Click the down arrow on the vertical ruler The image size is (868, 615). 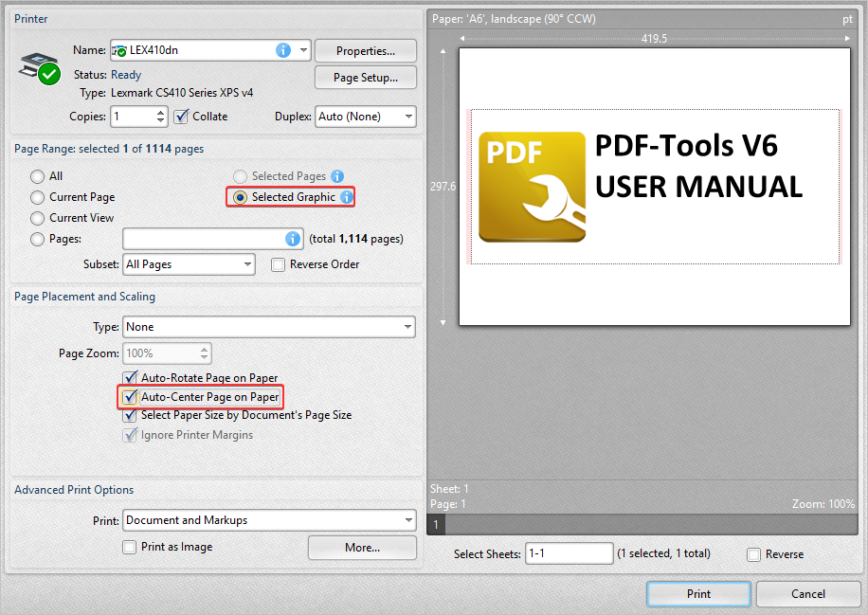pyautogui.click(x=443, y=322)
